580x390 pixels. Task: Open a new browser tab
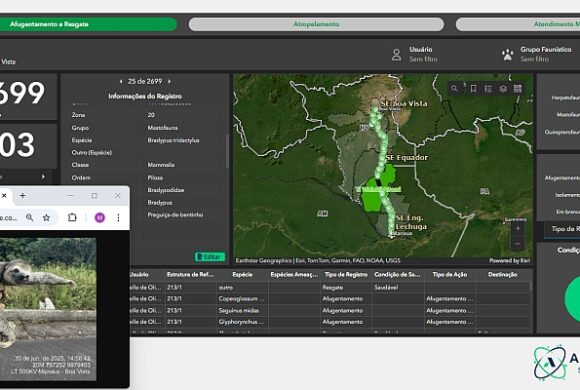pyautogui.click(x=23, y=195)
